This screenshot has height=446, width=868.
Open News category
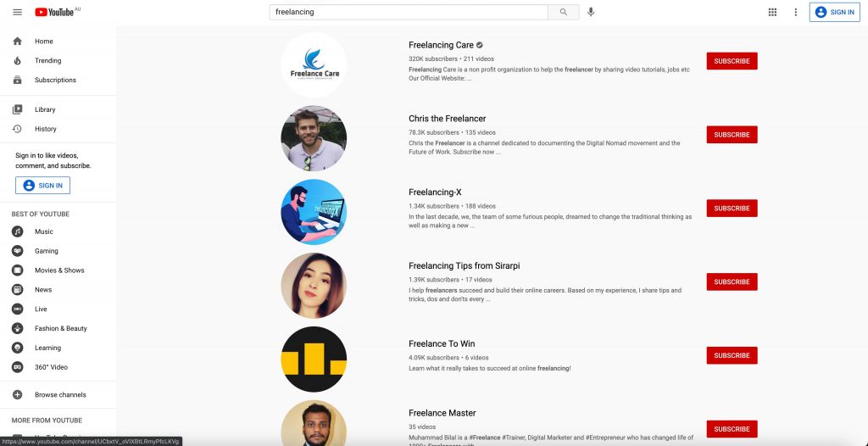(x=58, y=290)
